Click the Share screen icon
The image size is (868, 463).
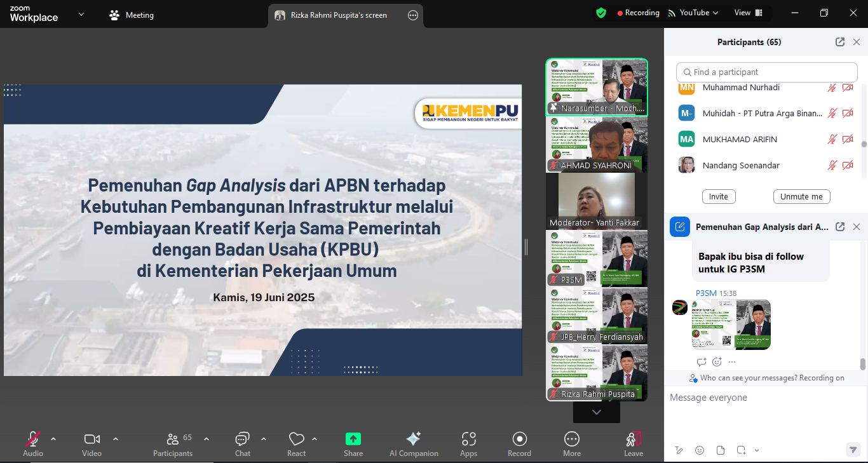(353, 439)
